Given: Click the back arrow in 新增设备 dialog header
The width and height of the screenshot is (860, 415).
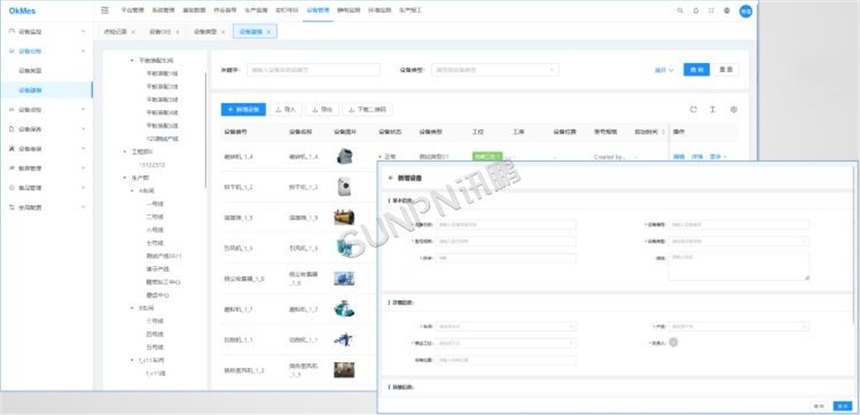Looking at the screenshot, I should pos(391,178).
